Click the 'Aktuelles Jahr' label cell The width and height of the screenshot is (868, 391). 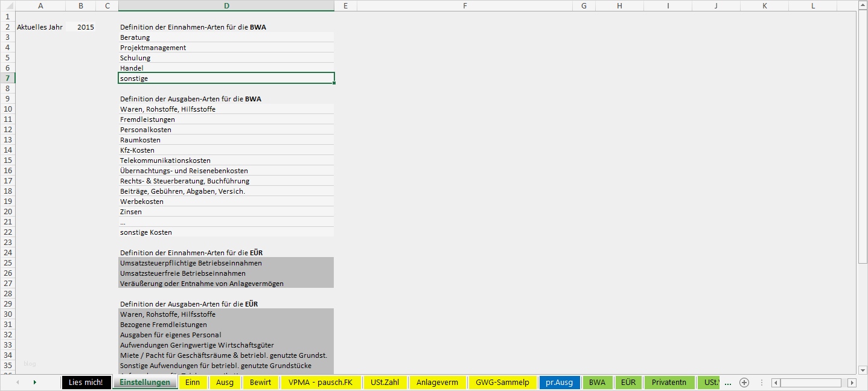pos(40,27)
